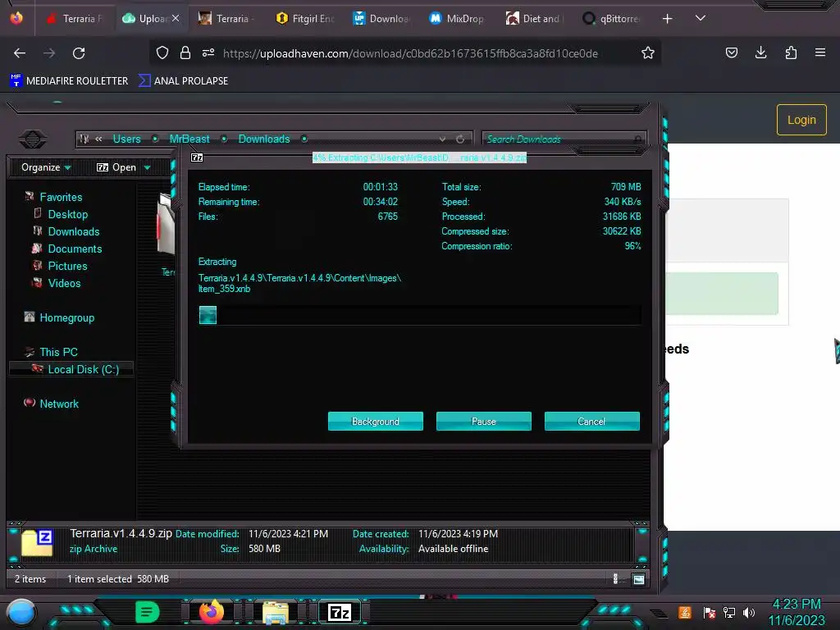Open the Organize dropdown menu
Viewport: 840px width, 630px height.
tap(46, 167)
